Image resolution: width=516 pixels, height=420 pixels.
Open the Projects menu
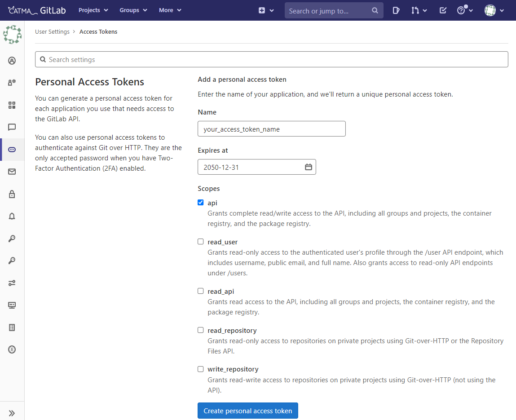coord(93,10)
